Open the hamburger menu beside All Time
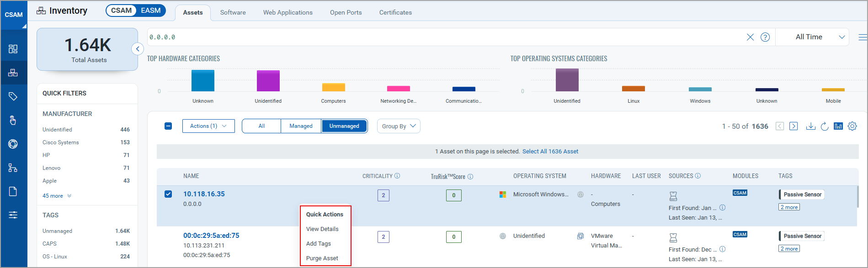This screenshot has width=868, height=268. tap(863, 37)
